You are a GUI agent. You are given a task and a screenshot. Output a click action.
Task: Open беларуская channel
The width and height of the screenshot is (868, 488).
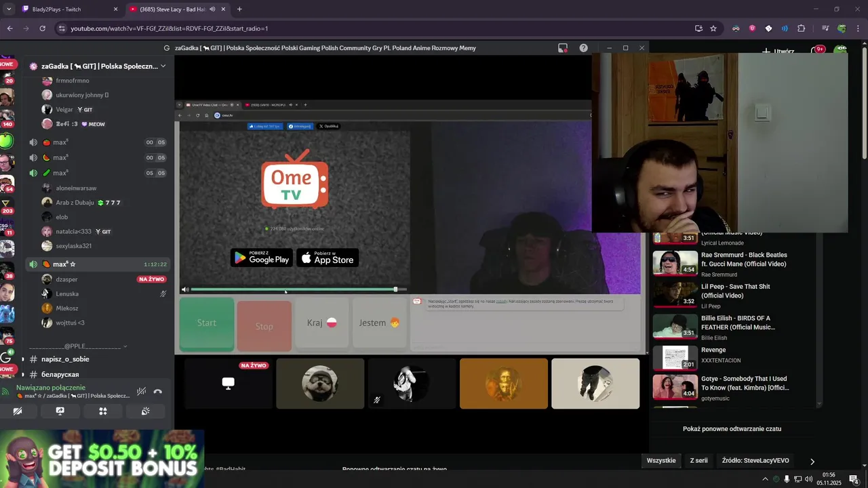(x=60, y=375)
